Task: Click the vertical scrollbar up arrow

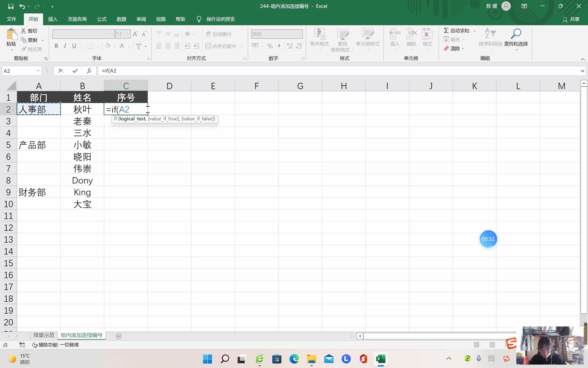Action: 584,83
